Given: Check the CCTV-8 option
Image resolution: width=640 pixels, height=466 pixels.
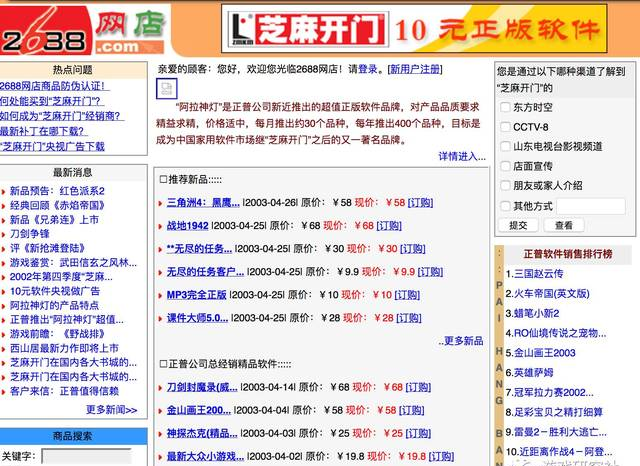Looking at the screenshot, I should point(505,127).
